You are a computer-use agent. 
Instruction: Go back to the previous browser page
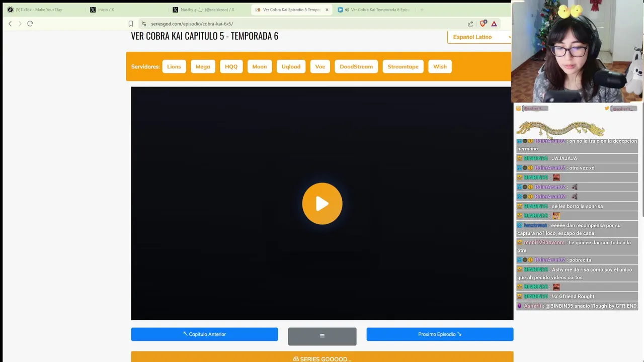point(10,24)
